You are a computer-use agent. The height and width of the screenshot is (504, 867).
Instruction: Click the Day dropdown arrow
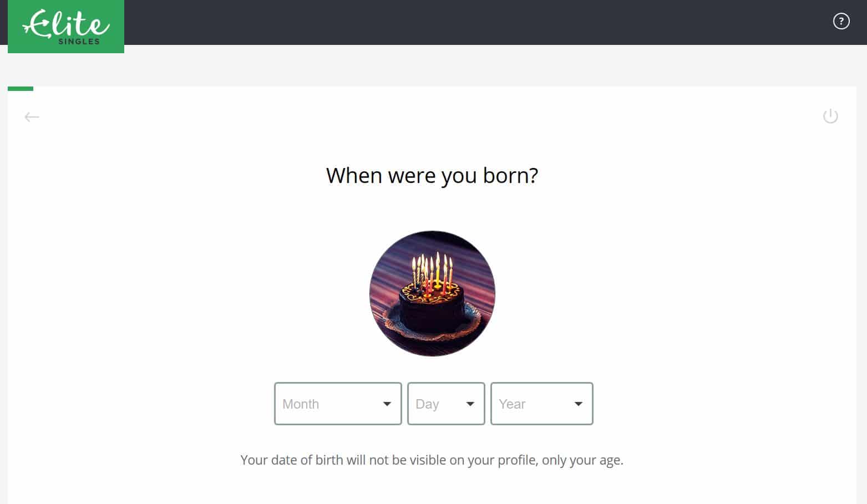tap(470, 404)
